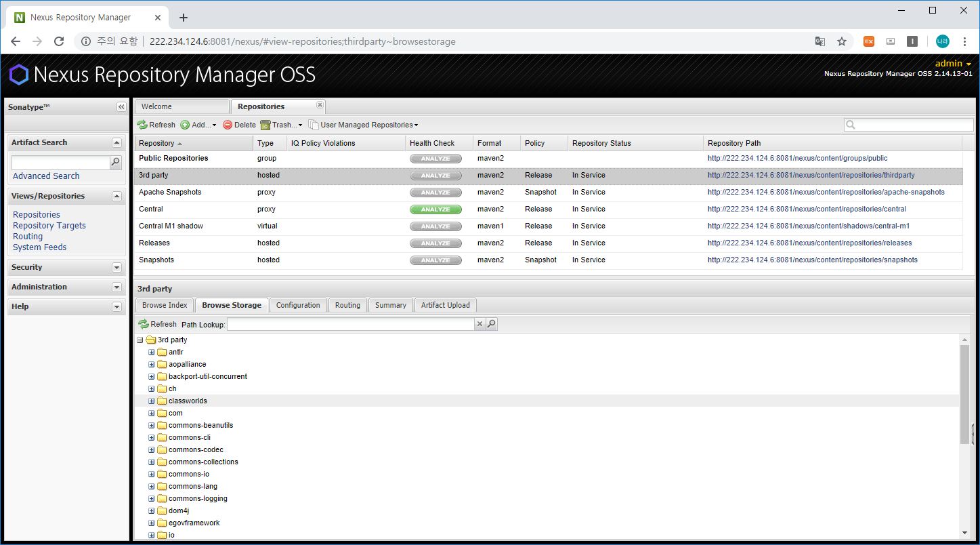Image resolution: width=980 pixels, height=545 pixels.
Task: Open a new browser tab
Action: click(183, 18)
